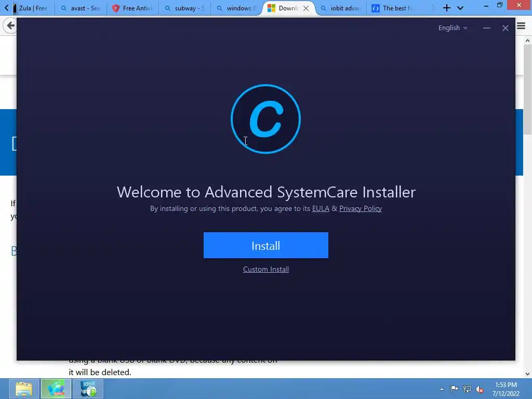532x399 pixels.
Task: Click the page scrollbar thumb
Action: click(x=527, y=89)
